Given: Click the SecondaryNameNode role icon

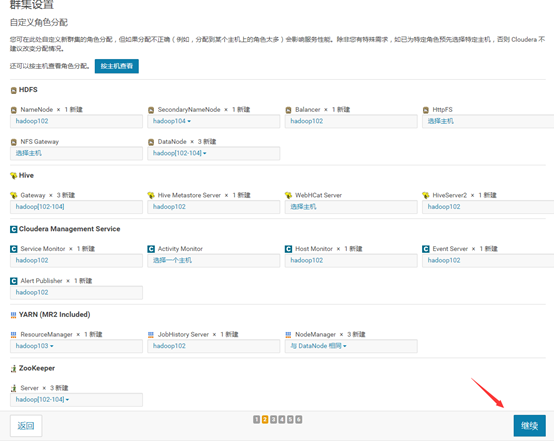Looking at the screenshot, I should [151, 110].
